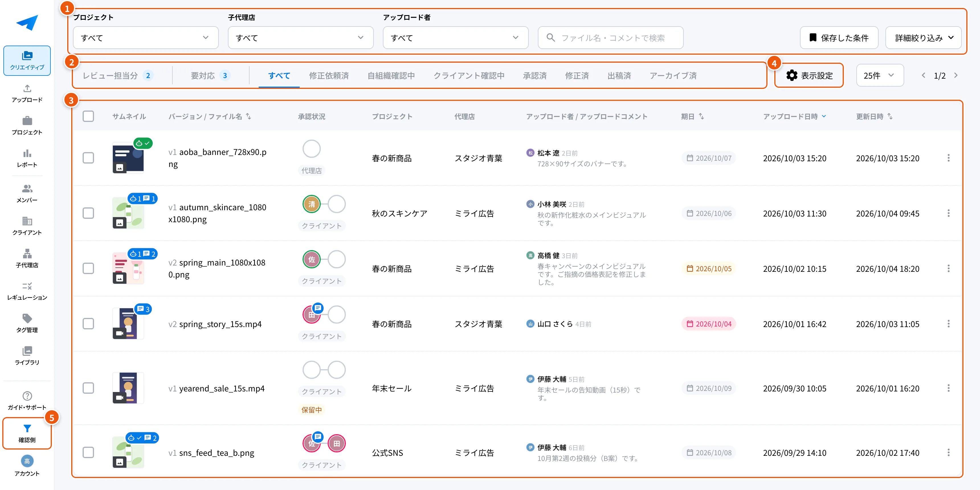This screenshot has width=980, height=490.
Task: Check the spring_story_15s.mp4 row checkbox
Action: (88, 324)
